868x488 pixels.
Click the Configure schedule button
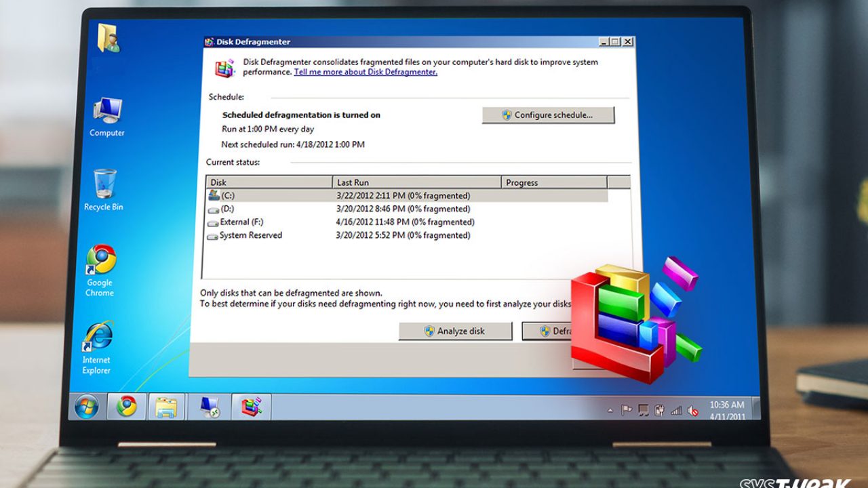point(548,115)
